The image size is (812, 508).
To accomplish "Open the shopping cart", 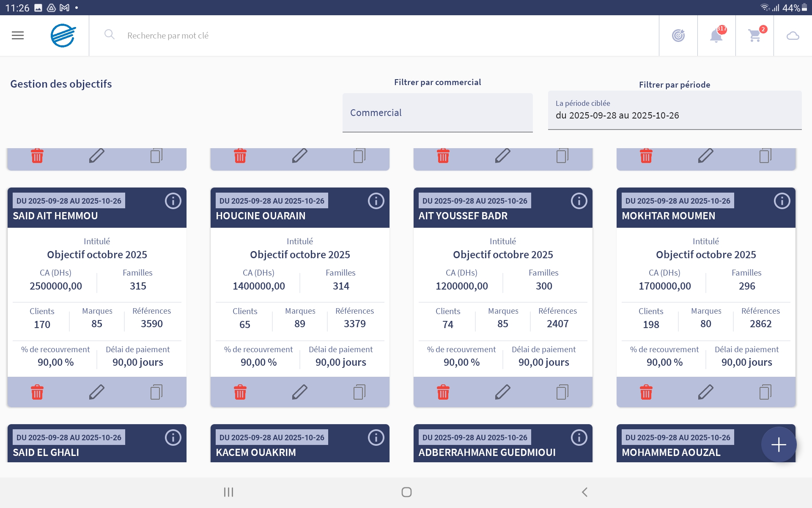I will [754, 36].
